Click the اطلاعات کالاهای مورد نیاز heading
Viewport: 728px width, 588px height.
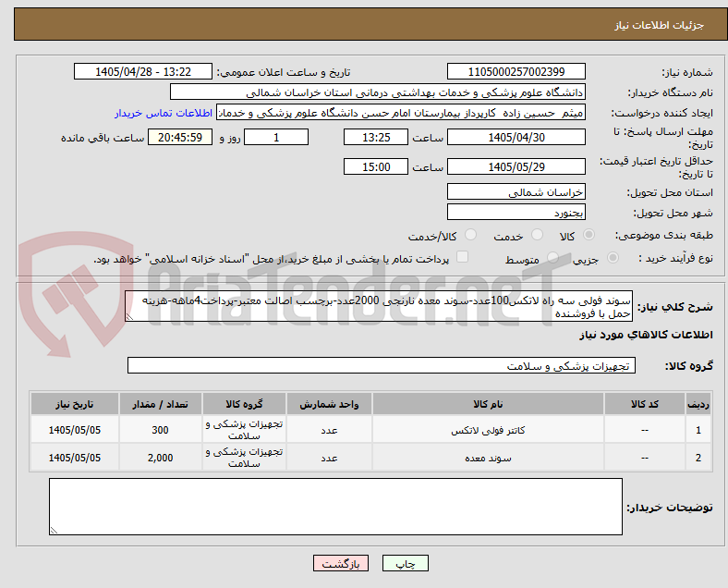click(x=646, y=335)
